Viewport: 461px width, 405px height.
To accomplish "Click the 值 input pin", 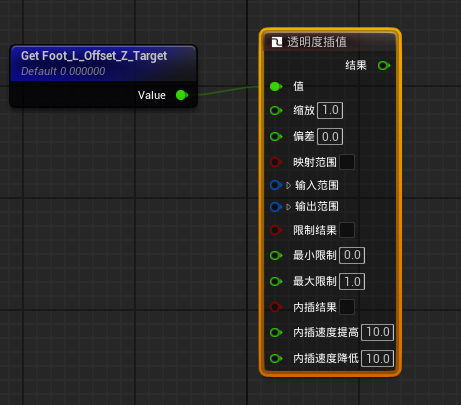I will 276,87.
